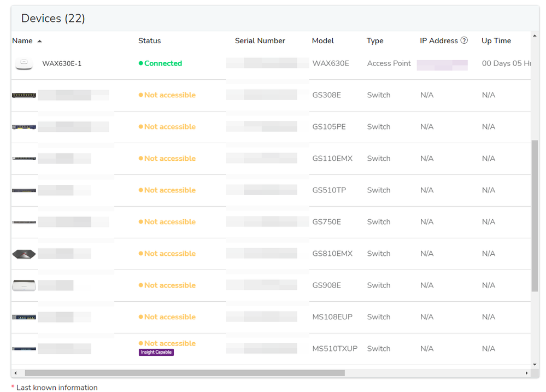Click the Type column header
Image resolution: width=546 pixels, height=392 pixels.
pyautogui.click(x=375, y=41)
